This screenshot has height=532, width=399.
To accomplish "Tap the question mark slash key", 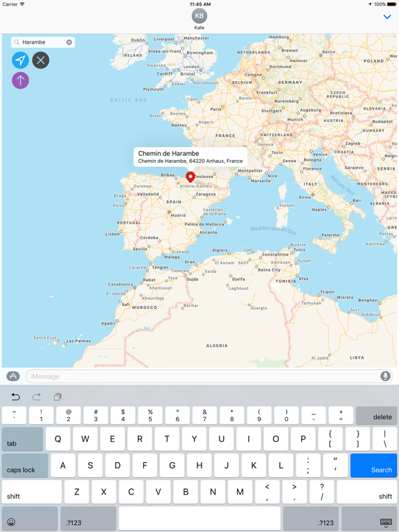I will pyautogui.click(x=321, y=492).
